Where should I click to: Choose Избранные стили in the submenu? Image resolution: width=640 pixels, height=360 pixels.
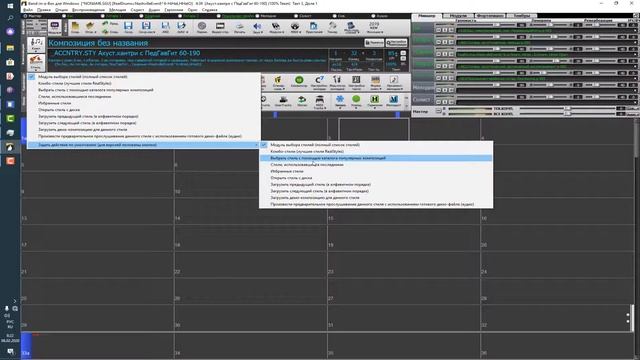coord(287,171)
